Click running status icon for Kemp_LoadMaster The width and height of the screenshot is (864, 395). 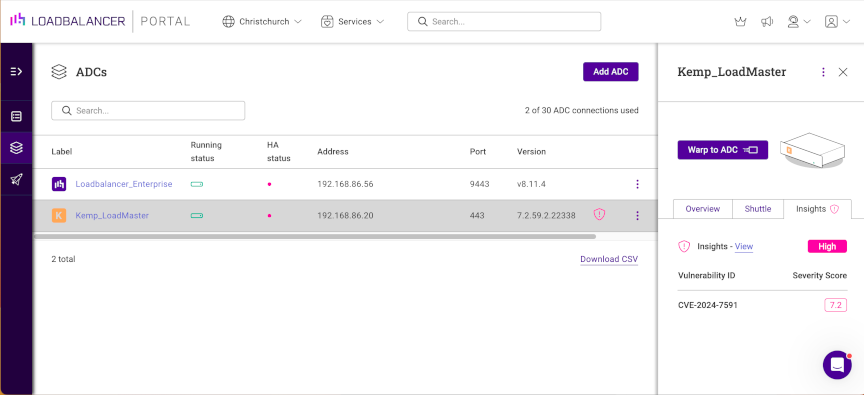pyautogui.click(x=197, y=215)
